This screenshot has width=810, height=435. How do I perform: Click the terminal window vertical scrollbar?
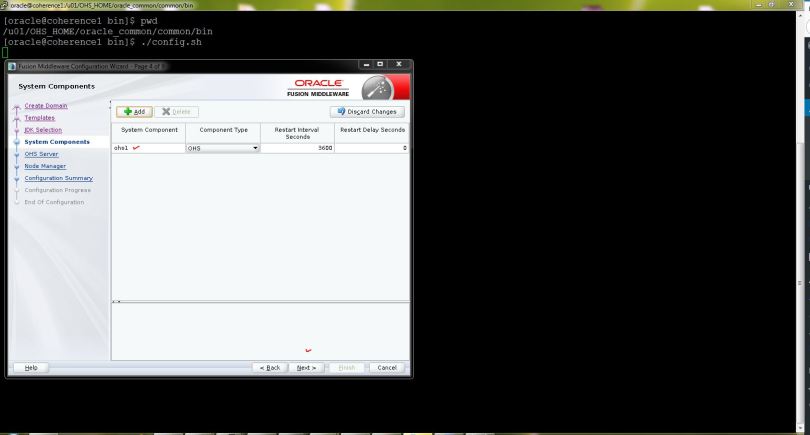click(x=800, y=222)
